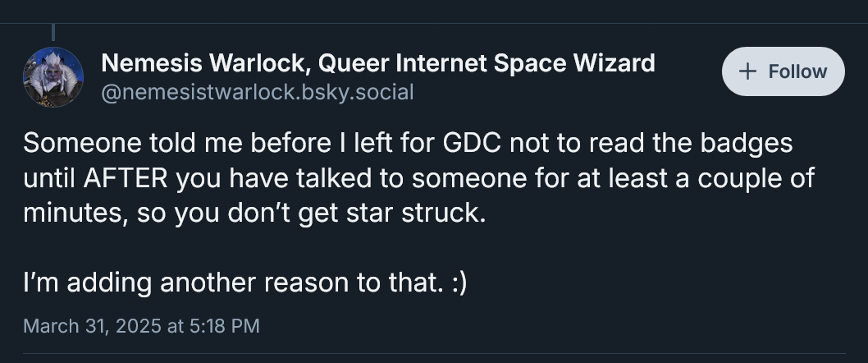Click the word GDC in the post
The image size is (868, 363).
tap(473, 143)
